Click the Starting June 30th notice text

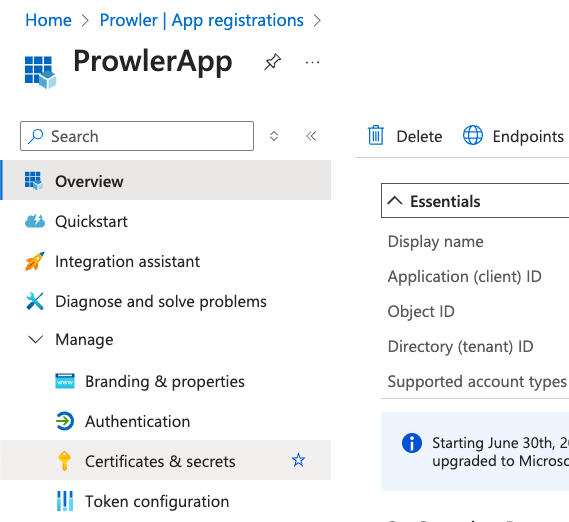click(500, 452)
